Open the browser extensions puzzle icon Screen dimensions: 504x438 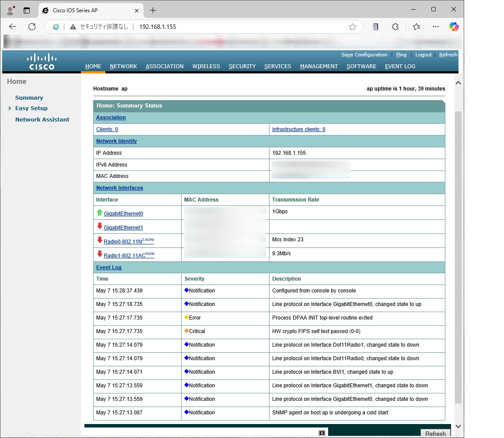[x=395, y=27]
